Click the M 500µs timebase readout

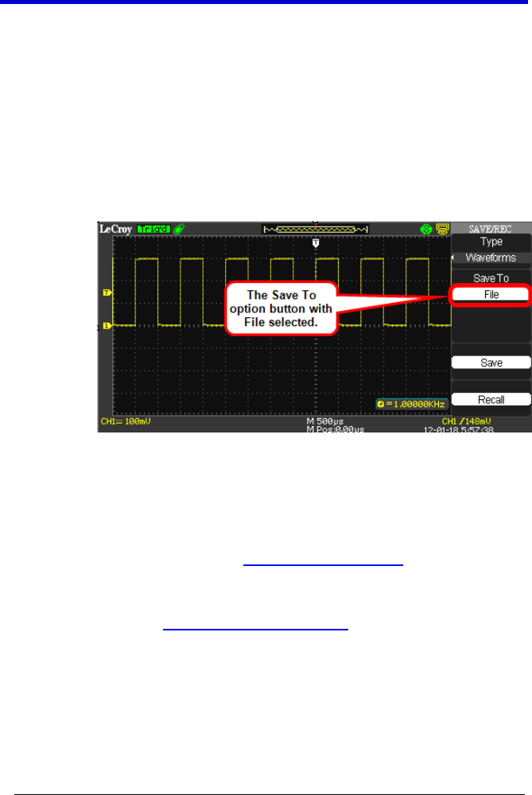(325, 421)
